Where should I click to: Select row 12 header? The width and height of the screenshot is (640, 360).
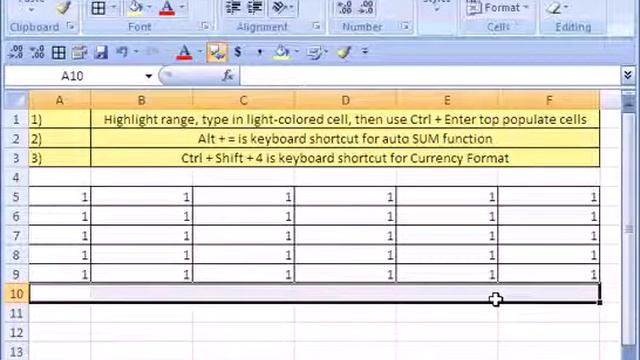(x=16, y=333)
